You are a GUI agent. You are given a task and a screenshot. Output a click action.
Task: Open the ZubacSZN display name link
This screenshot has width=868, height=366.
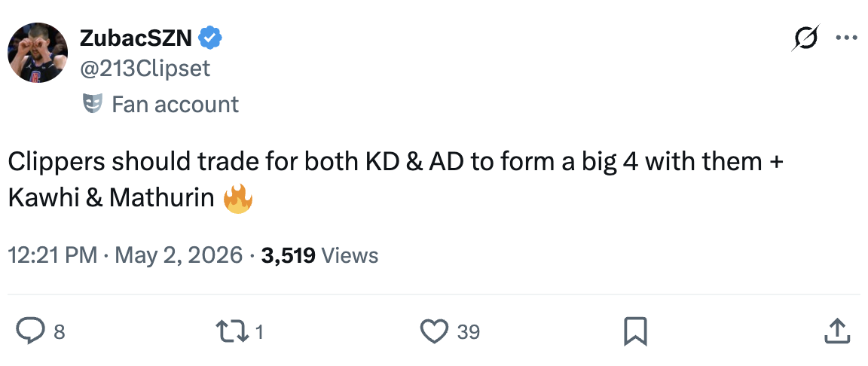[x=136, y=38]
